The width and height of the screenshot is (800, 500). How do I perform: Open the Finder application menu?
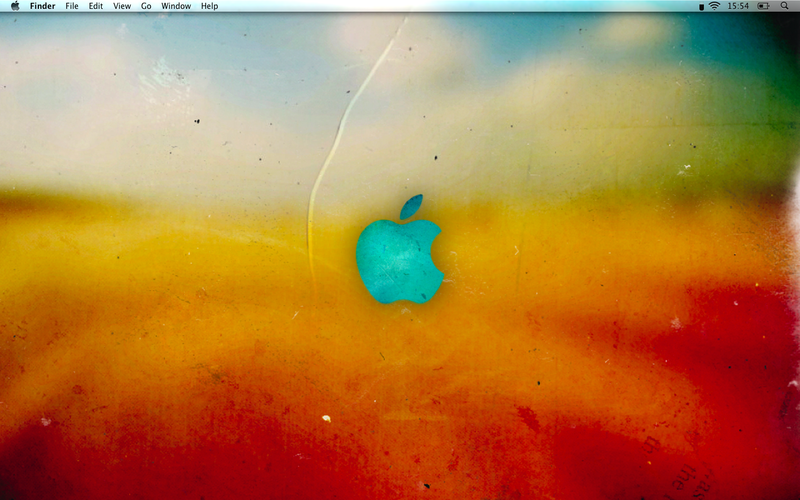42,6
